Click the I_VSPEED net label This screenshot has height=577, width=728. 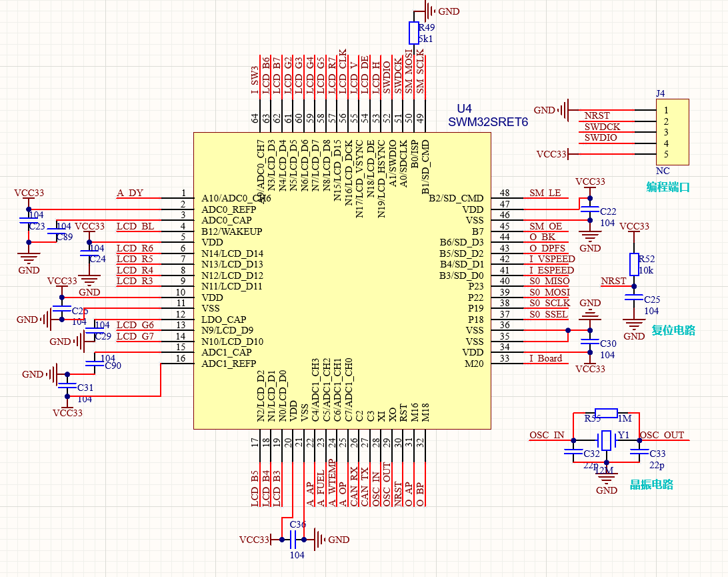552,259
